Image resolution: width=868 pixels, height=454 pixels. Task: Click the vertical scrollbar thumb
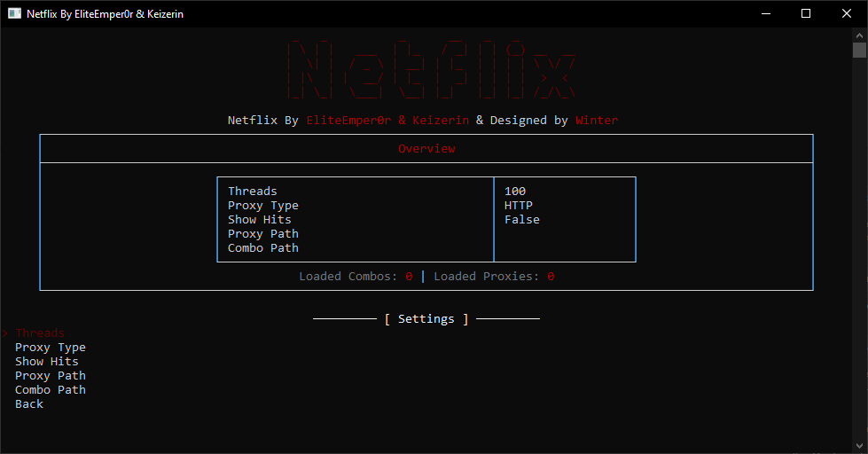[859, 50]
